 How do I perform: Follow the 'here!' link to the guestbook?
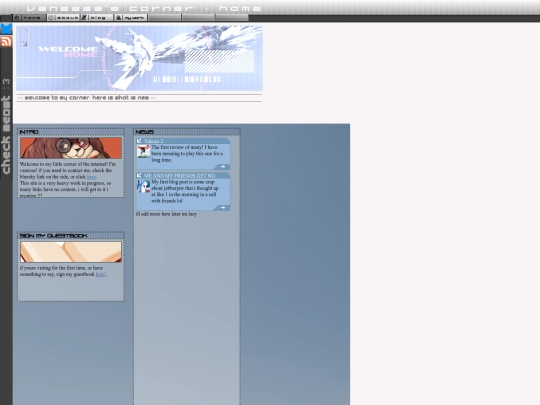pos(101,274)
